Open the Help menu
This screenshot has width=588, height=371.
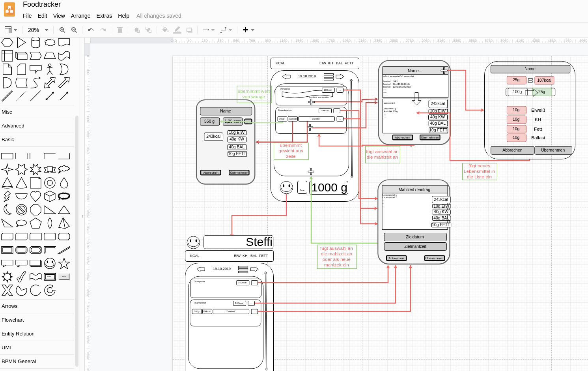[x=123, y=16]
